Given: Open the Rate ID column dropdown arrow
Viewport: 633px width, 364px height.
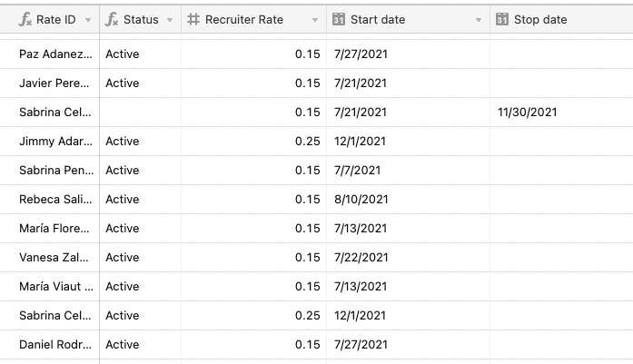Looking at the screenshot, I should click(87, 20).
